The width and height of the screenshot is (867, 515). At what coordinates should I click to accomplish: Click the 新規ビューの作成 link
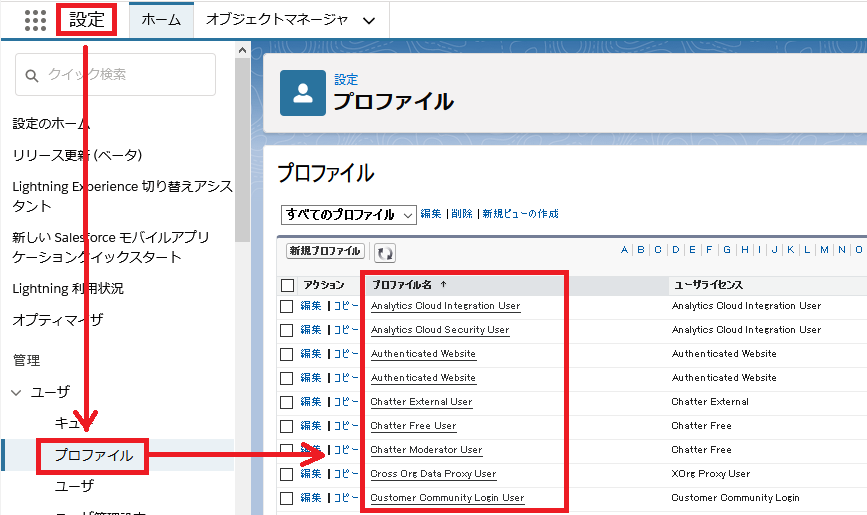520,214
